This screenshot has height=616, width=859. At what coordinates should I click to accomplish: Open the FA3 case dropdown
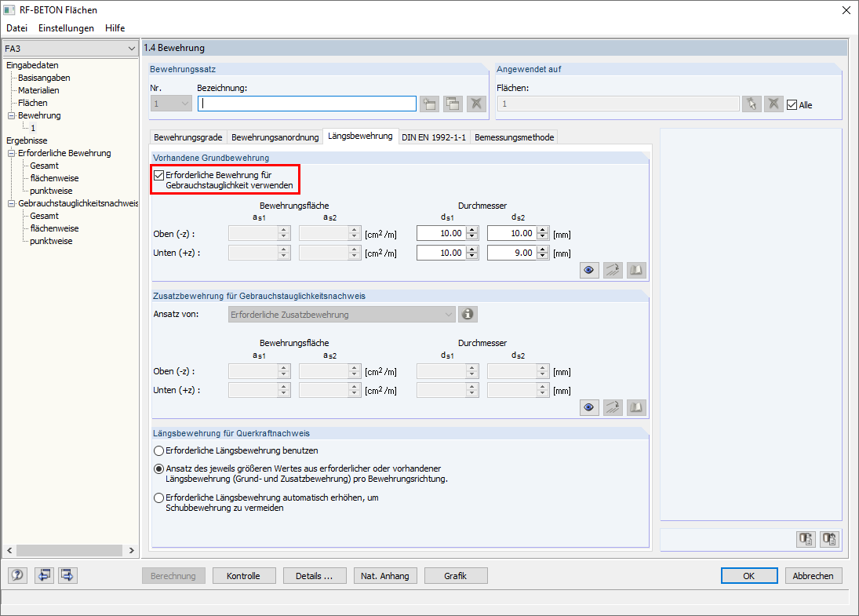(131, 49)
